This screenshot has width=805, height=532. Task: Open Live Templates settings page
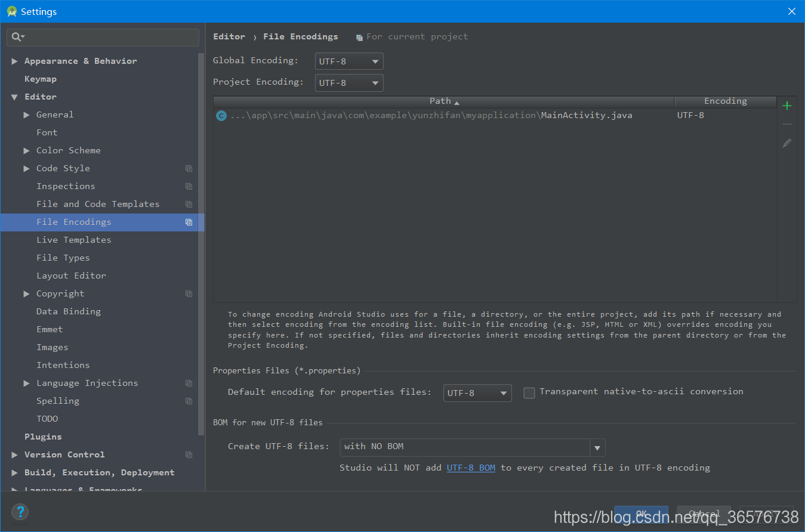click(x=74, y=240)
